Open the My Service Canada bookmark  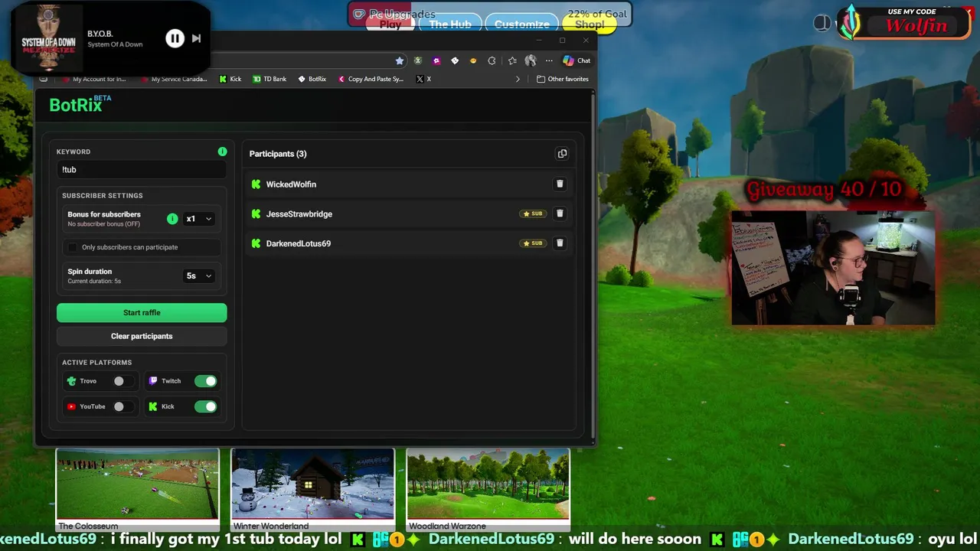click(x=174, y=79)
